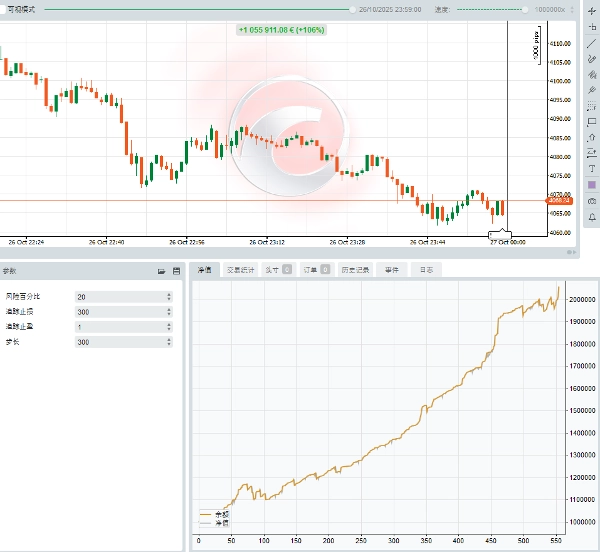Select the up arrow marker tool
Screen dimensions: 600x552
tap(592, 138)
